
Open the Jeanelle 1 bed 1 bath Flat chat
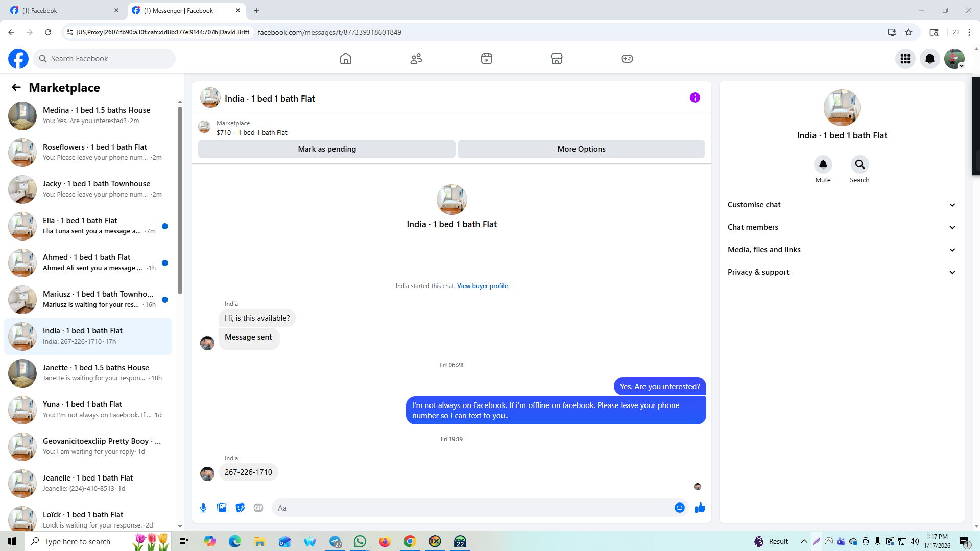(x=88, y=483)
